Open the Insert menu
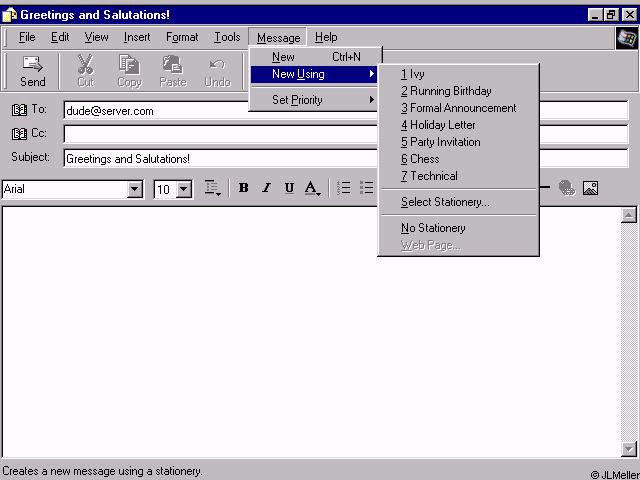This screenshot has width=640, height=480. coord(137,37)
